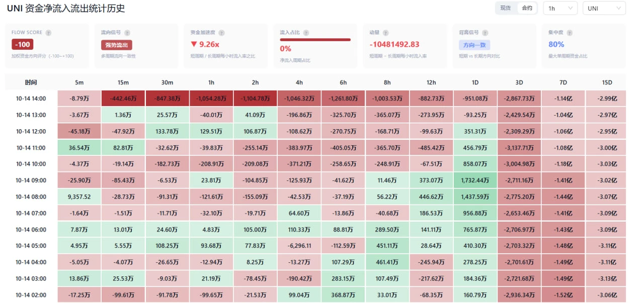The image size is (644, 303).
Task: Click the 368.87万 cell
Action: tap(343, 294)
